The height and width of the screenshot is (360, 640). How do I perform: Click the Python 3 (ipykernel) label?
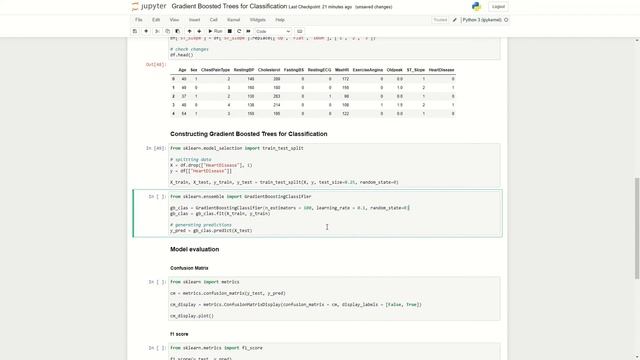pos(482,20)
